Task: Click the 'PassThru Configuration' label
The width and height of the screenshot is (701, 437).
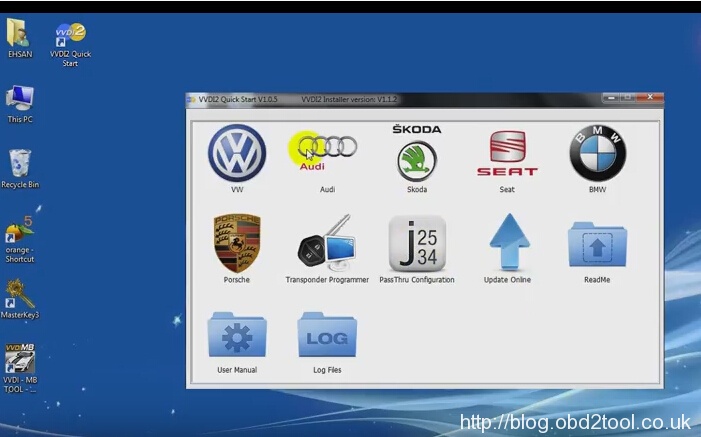Action: click(x=417, y=280)
